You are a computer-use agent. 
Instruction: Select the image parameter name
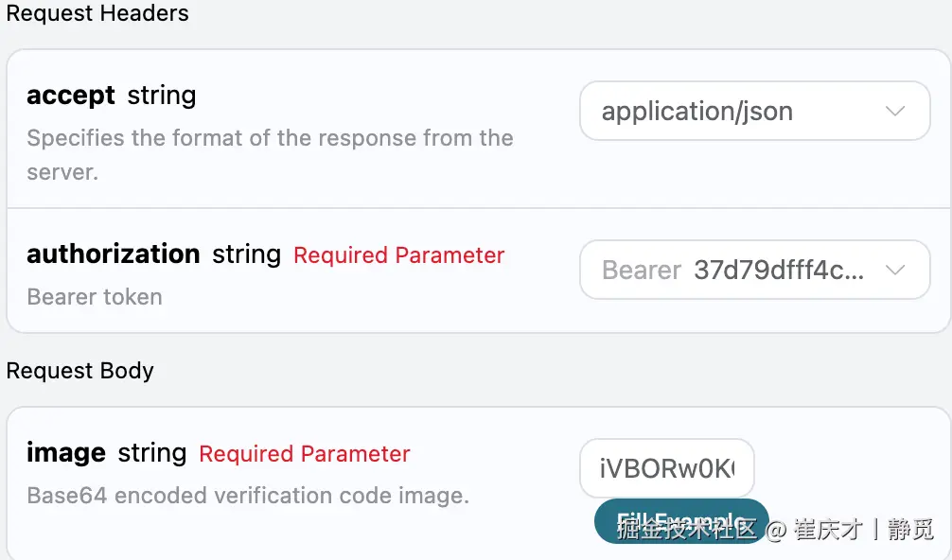[66, 453]
